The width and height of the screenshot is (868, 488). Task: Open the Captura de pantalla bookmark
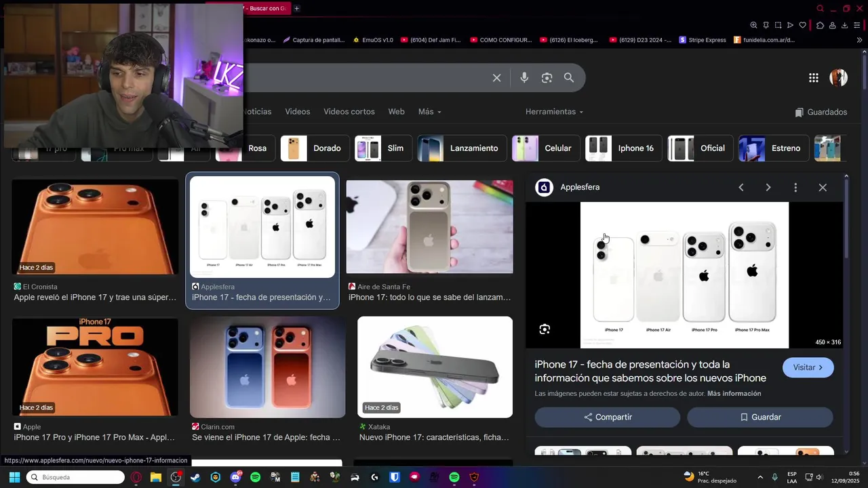(x=314, y=40)
